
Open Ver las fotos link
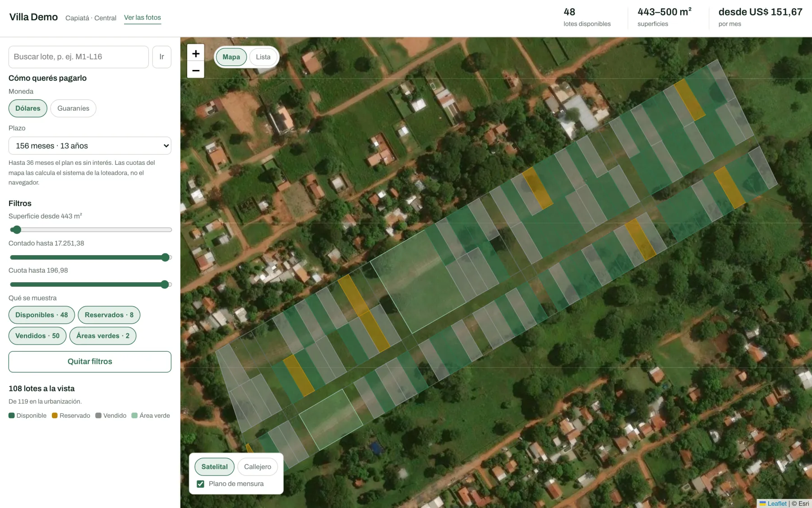pos(143,18)
